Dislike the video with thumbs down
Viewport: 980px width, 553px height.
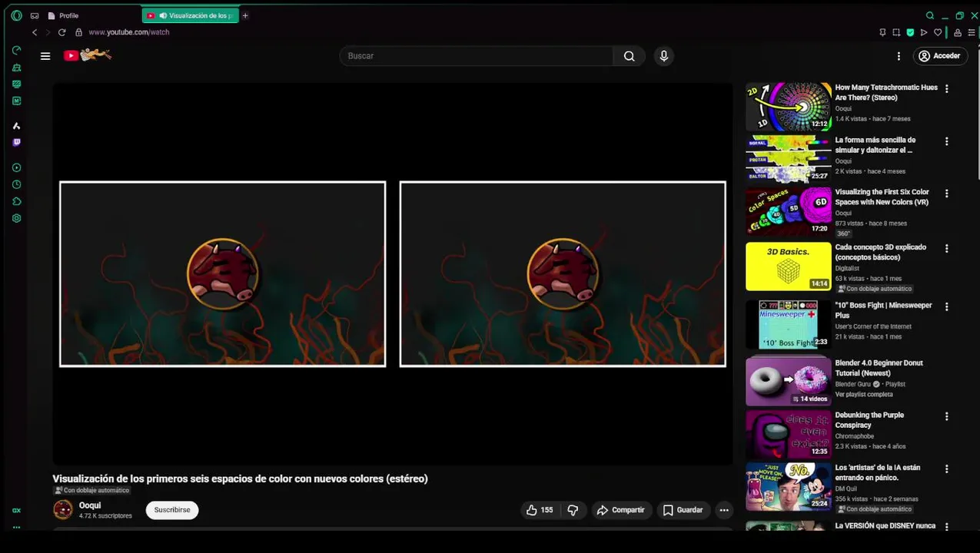573,510
